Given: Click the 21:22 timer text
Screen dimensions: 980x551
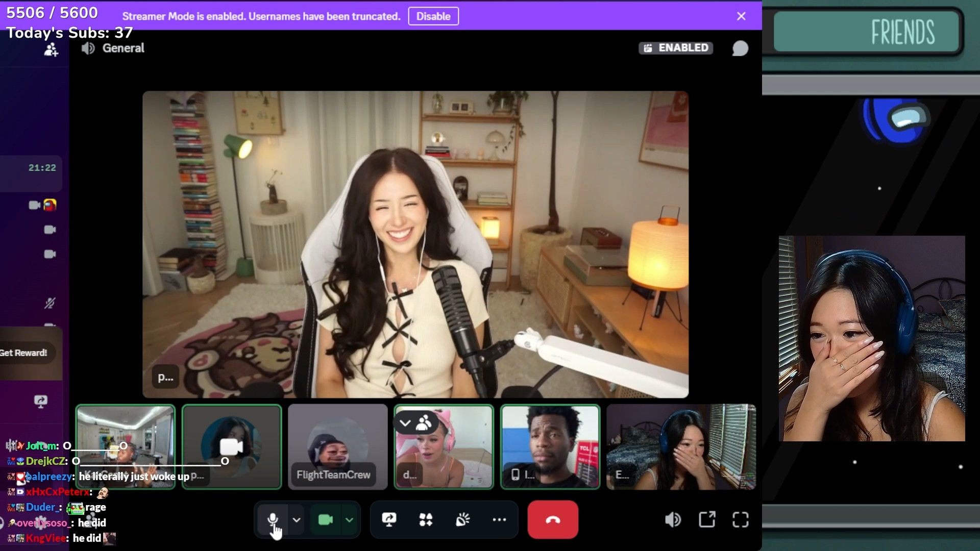Looking at the screenshot, I should click(42, 168).
